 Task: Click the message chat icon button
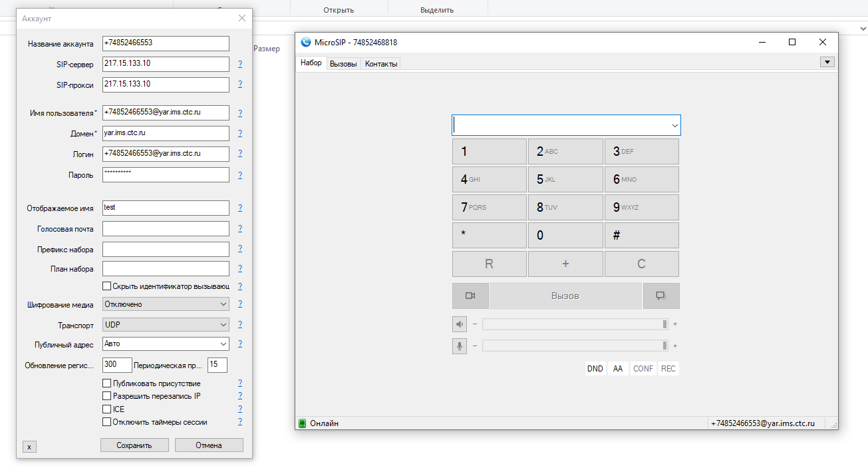click(661, 296)
